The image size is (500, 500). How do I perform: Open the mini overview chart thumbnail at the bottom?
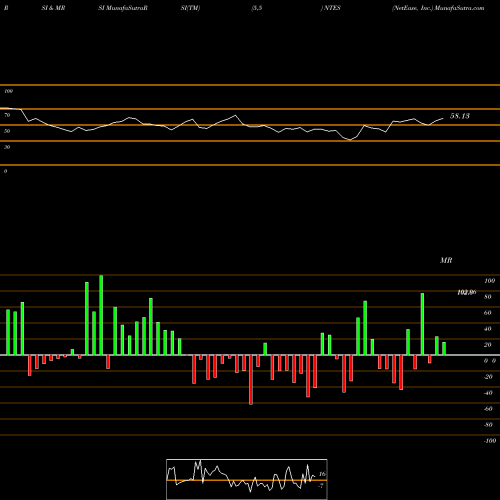point(247,479)
